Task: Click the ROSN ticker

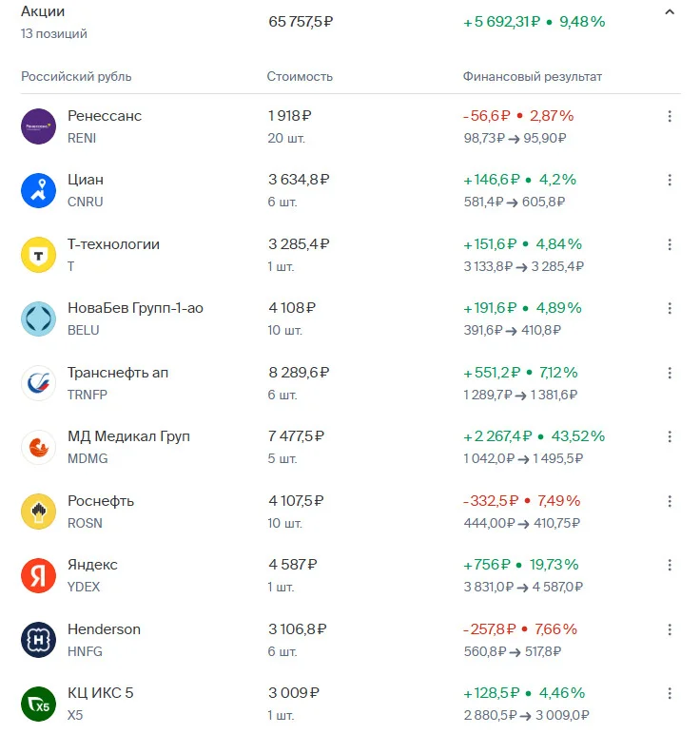Action: [85, 523]
